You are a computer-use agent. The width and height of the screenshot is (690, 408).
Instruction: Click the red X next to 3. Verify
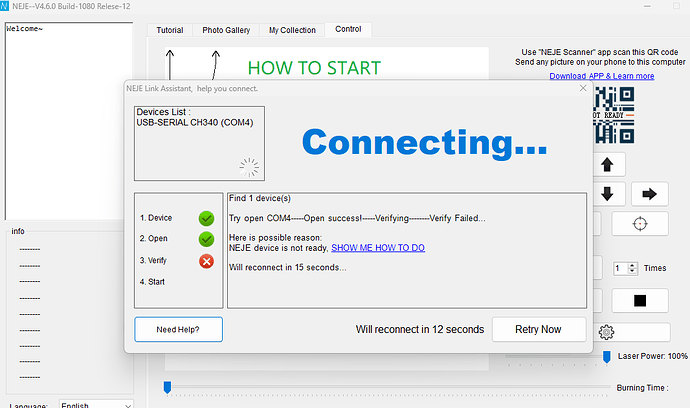pyautogui.click(x=206, y=261)
